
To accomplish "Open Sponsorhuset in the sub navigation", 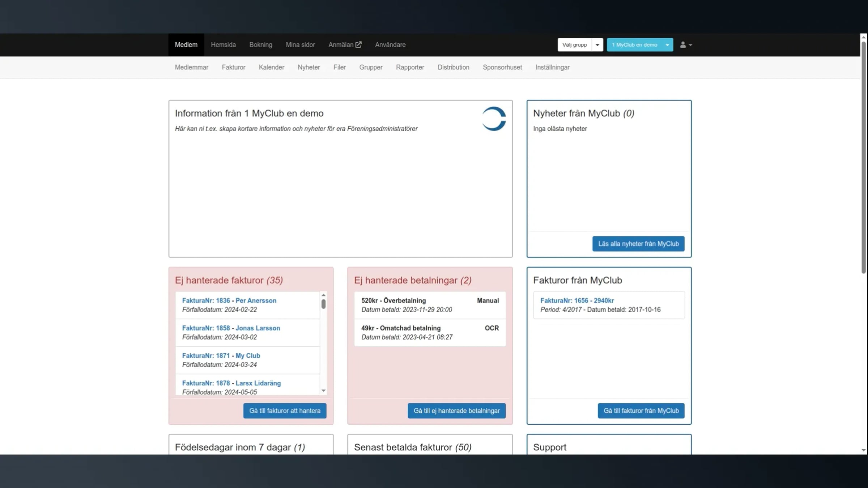I will 502,67.
